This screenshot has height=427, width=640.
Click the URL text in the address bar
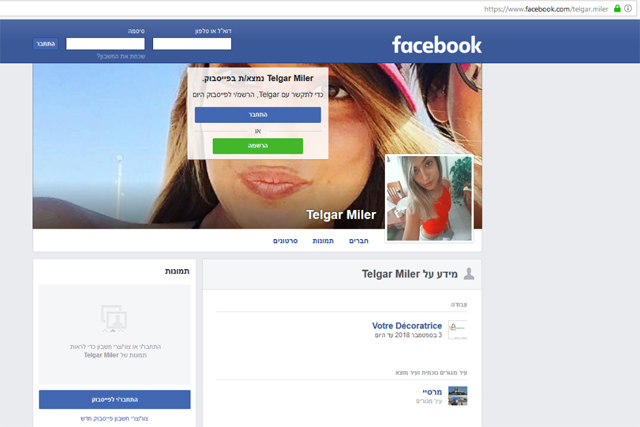coord(546,8)
